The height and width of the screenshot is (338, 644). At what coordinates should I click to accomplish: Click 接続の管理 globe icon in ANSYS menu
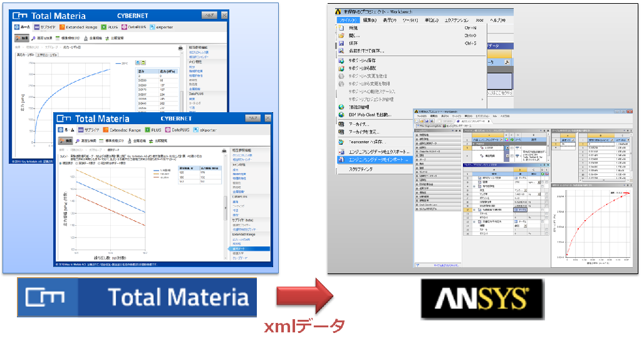tap(341, 107)
